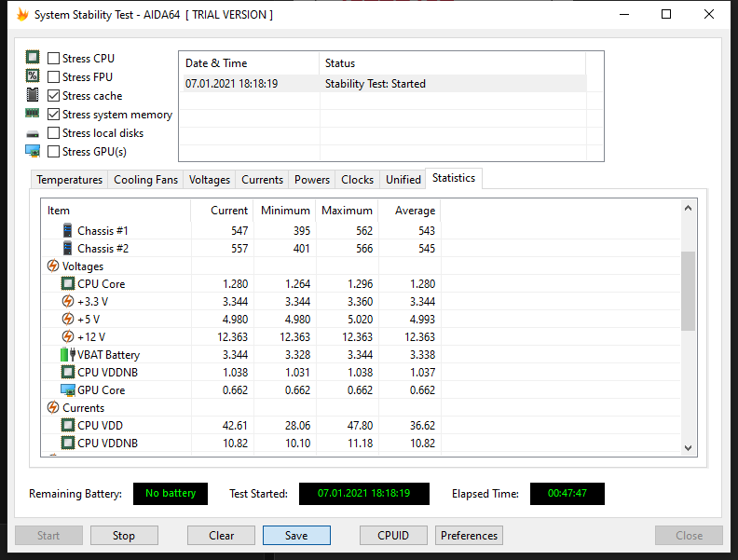Click the Stress FPU percent icon

33,75
